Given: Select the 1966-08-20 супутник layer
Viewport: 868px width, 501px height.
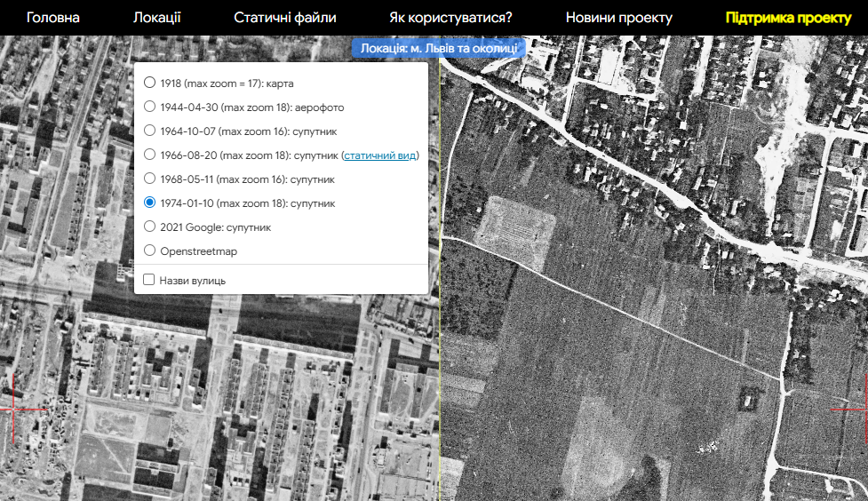Looking at the screenshot, I should click(x=149, y=155).
